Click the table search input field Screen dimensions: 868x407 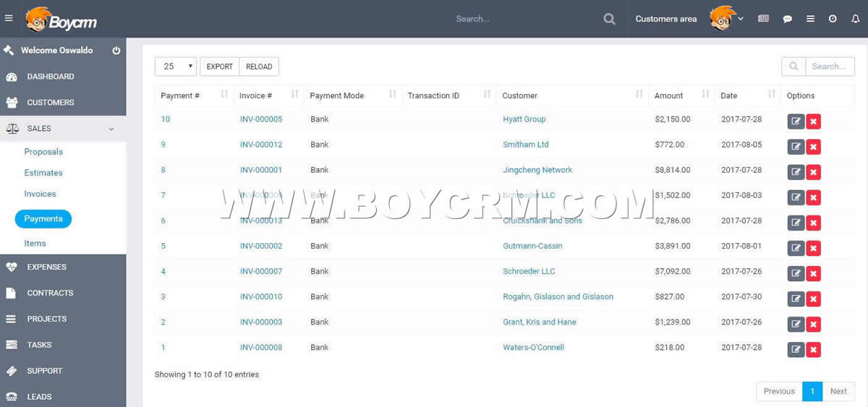pos(829,67)
